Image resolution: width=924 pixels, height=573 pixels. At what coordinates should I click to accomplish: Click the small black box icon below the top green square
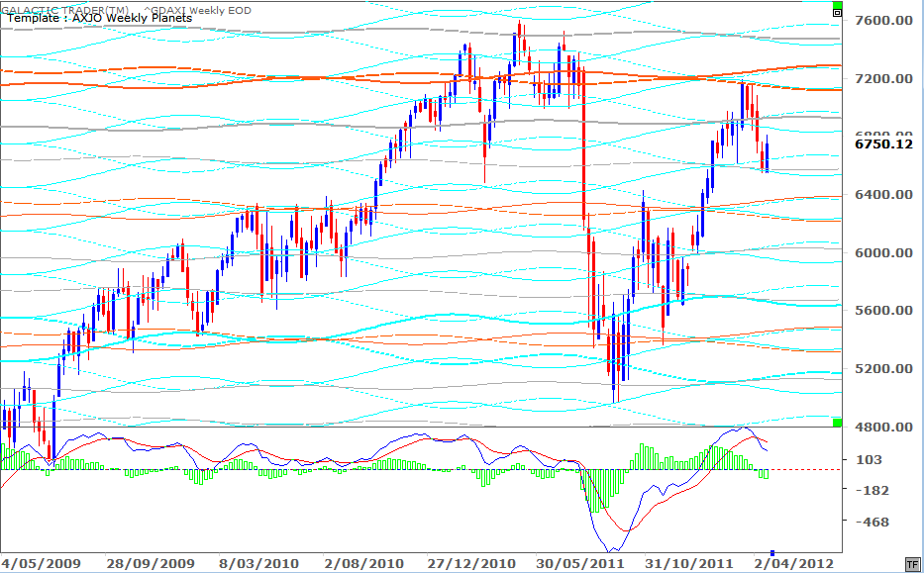pos(837,11)
